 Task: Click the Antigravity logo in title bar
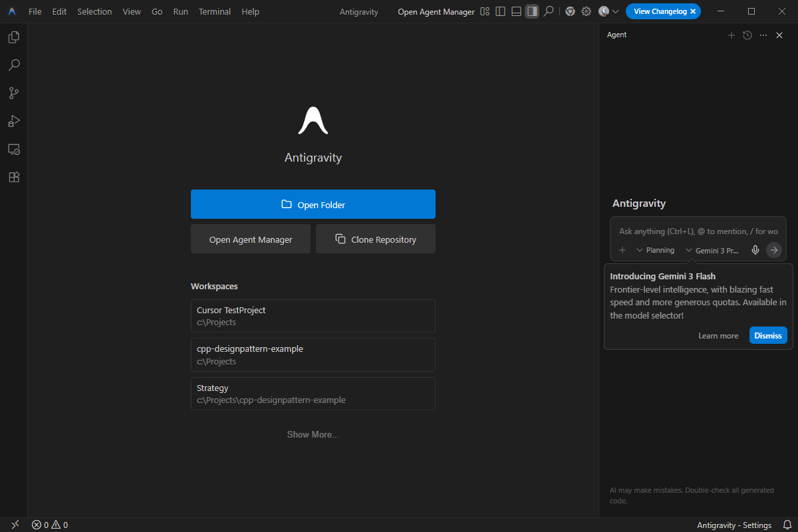12,11
